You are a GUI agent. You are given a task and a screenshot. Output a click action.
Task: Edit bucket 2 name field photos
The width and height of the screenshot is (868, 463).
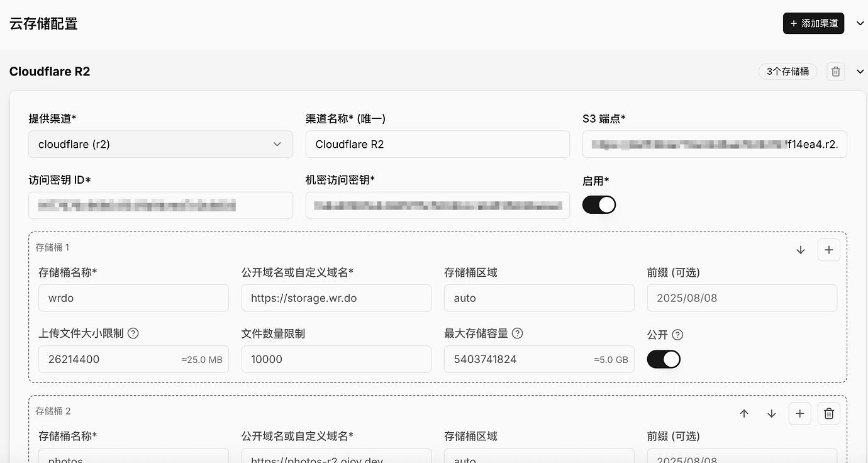coord(133,456)
